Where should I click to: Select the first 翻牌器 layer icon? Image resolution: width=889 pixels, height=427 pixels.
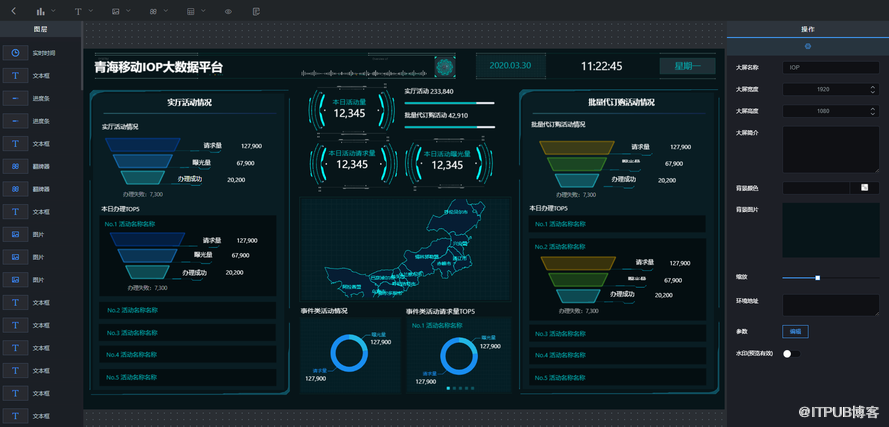point(16,166)
